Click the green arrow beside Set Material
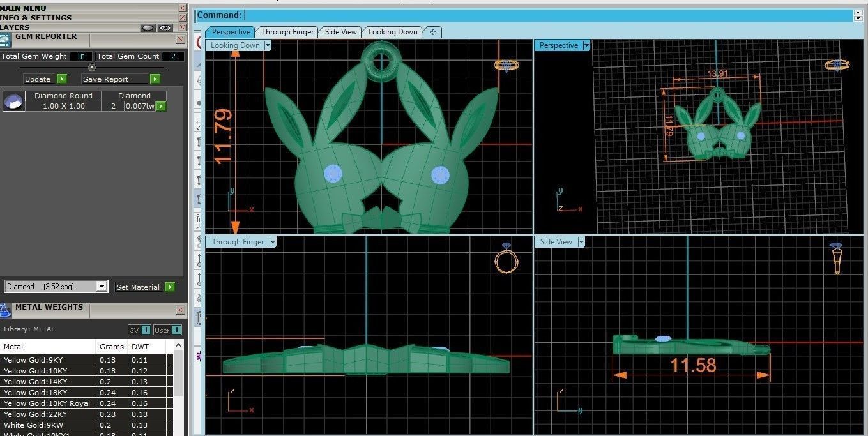868x436 pixels. tap(169, 287)
